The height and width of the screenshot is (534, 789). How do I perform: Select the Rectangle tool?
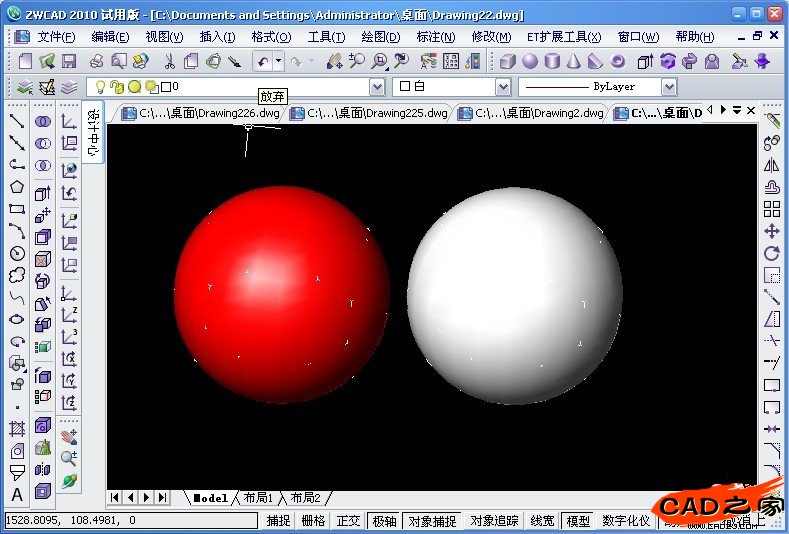pos(17,209)
